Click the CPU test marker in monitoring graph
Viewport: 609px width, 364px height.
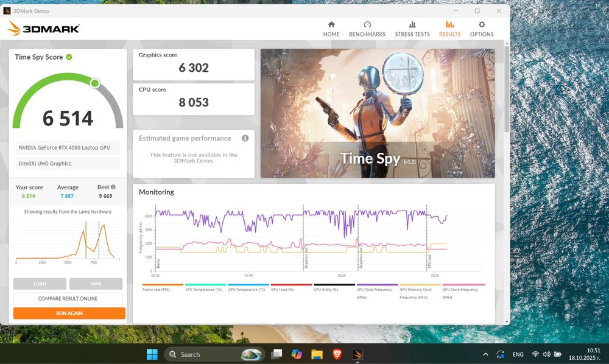429,262
